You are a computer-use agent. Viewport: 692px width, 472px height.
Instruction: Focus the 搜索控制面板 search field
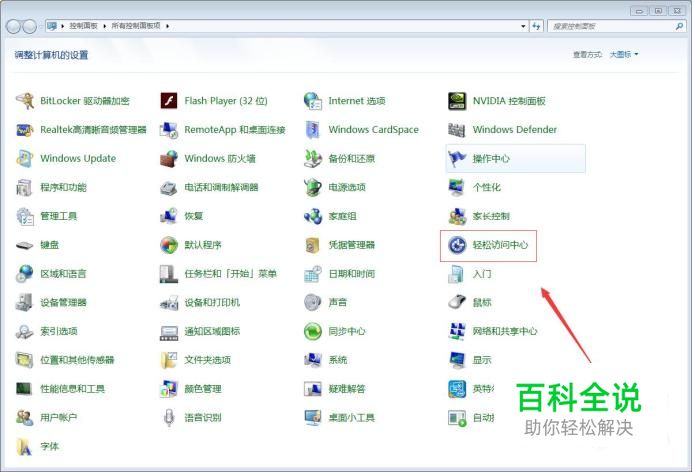tap(612, 26)
